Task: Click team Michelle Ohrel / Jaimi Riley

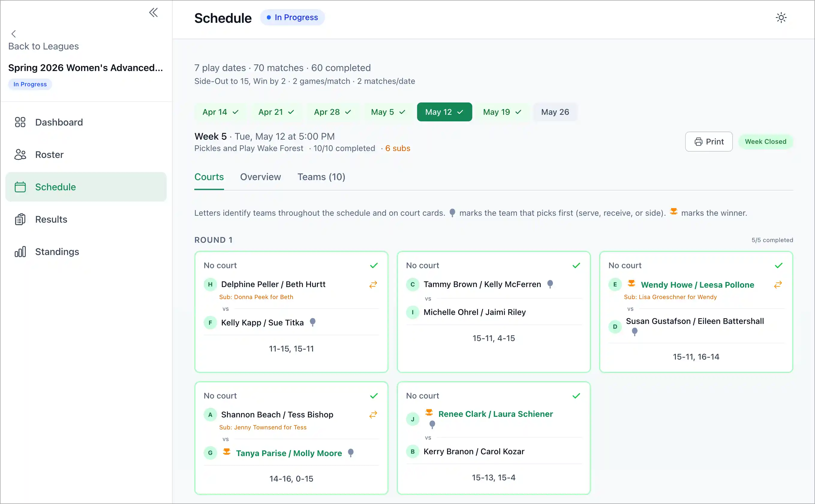Action: pyautogui.click(x=475, y=312)
